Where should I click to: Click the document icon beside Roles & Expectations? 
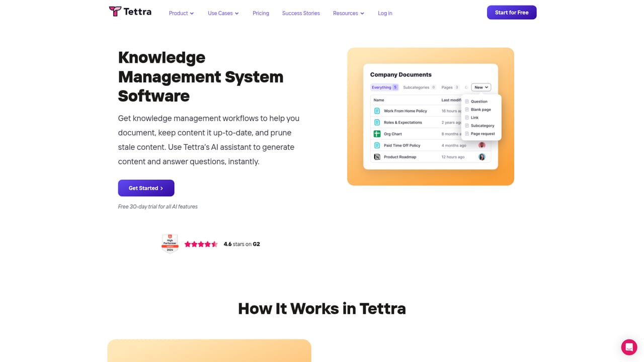click(377, 122)
